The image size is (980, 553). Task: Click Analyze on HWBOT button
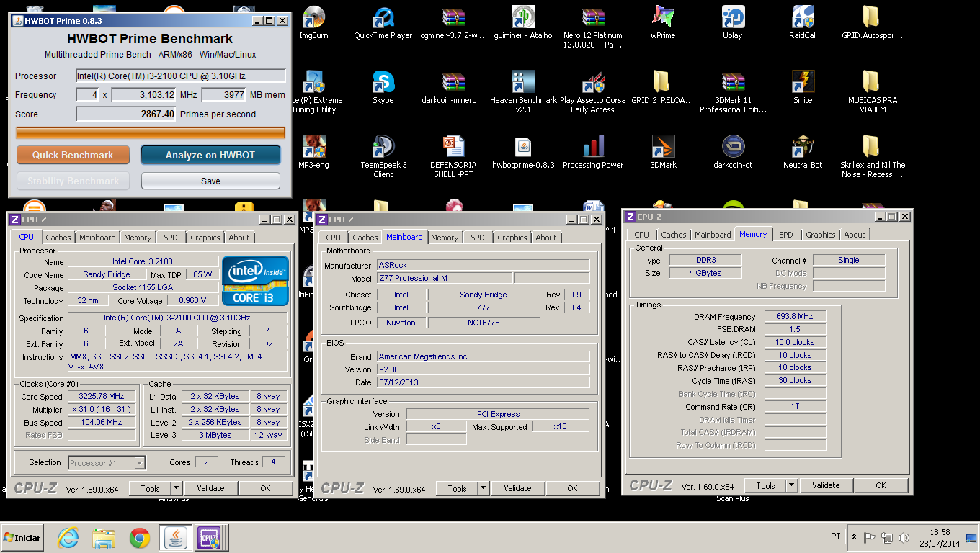pos(210,155)
